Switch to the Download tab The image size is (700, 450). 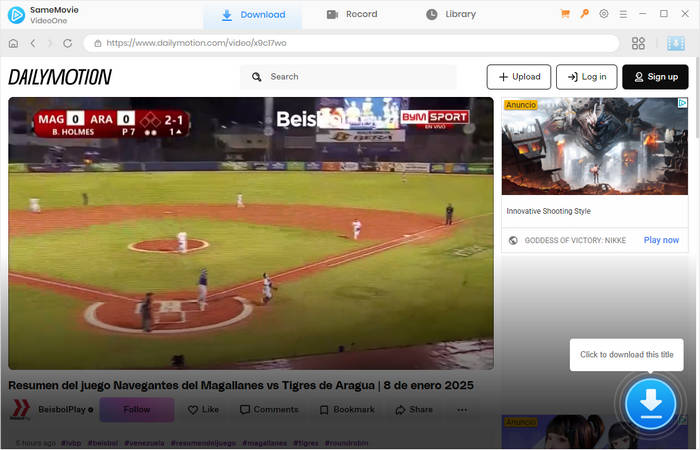253,15
